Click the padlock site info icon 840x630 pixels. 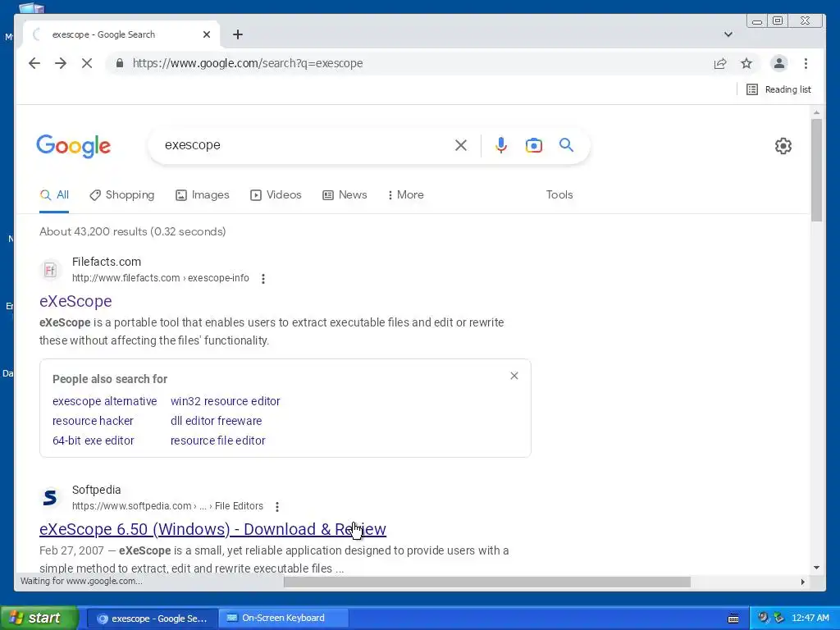(x=120, y=63)
